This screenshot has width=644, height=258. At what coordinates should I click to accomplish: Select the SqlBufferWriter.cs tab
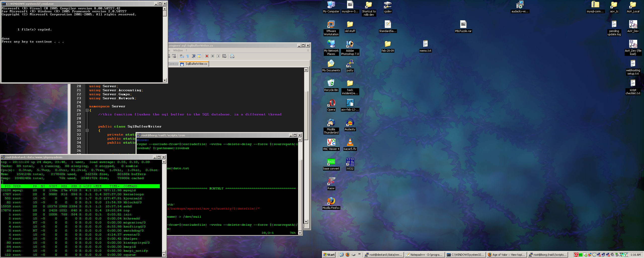(x=194, y=64)
